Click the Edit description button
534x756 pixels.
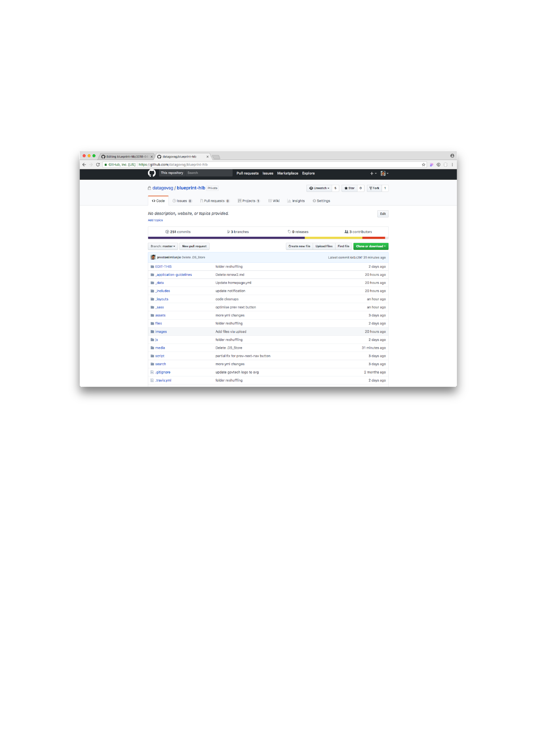coord(383,214)
